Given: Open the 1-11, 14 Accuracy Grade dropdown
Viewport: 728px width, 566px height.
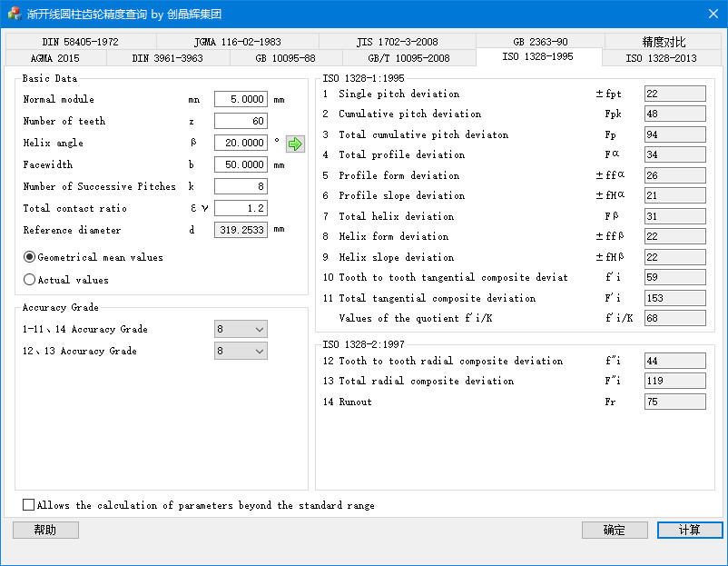Looking at the screenshot, I should coord(241,329).
